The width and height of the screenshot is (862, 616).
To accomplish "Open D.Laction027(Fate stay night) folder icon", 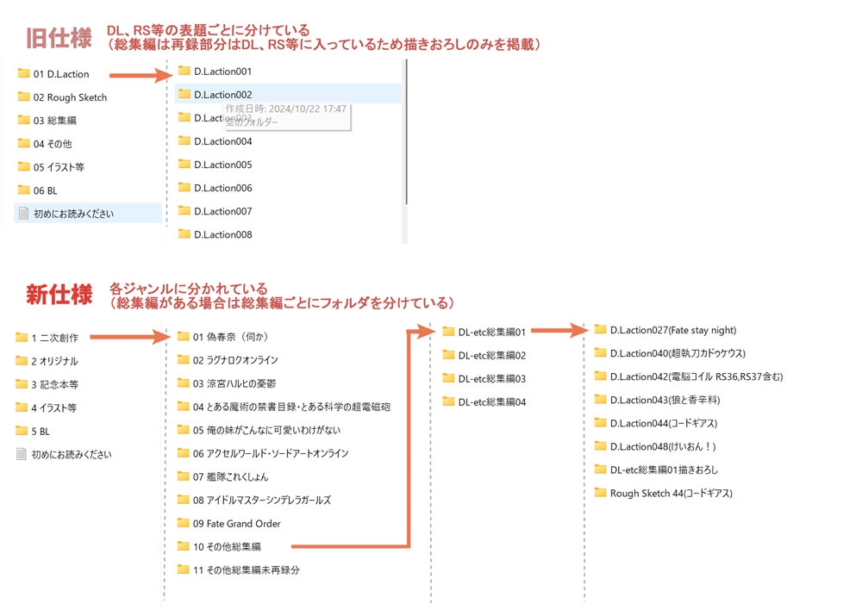I will [x=600, y=330].
